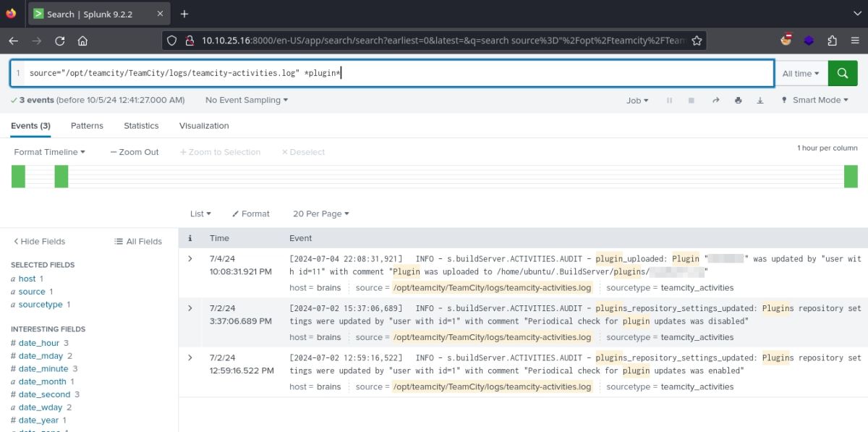Viewport: 868px width, 432px height.
Task: Pause the search job
Action: [x=669, y=101]
